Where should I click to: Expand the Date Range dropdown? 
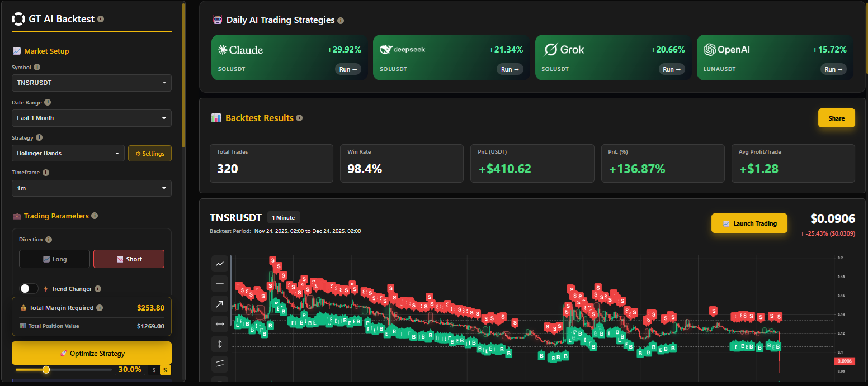[91, 118]
